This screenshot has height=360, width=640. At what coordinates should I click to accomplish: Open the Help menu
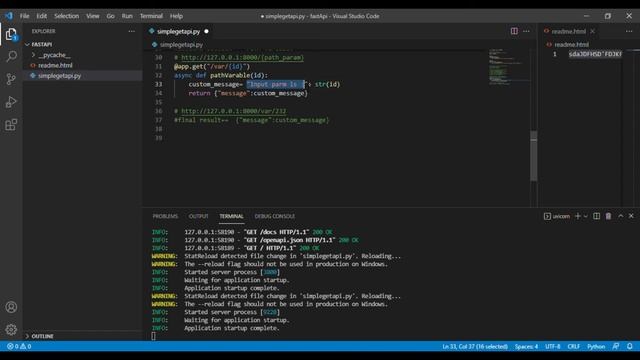click(x=176, y=16)
